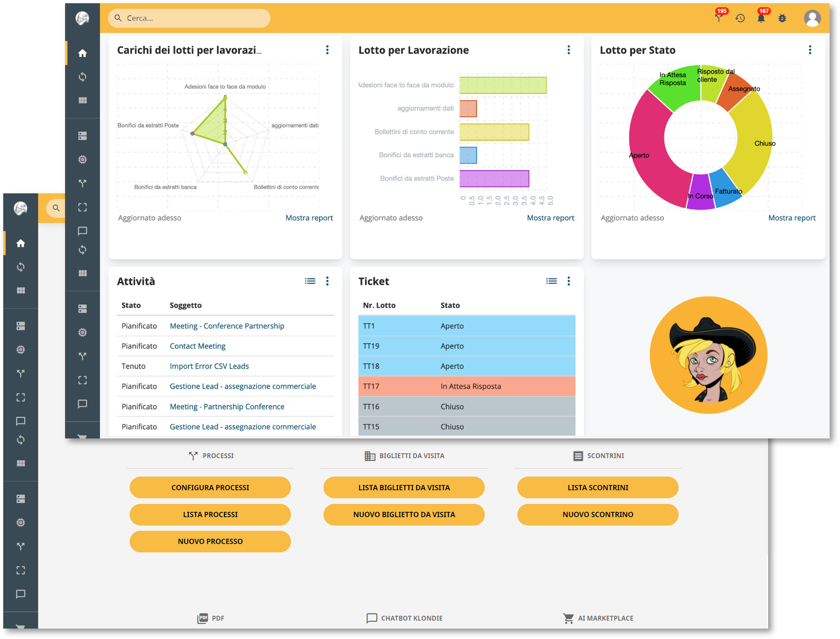The width and height of the screenshot is (840, 639).
Task: Open the bug report icon in top bar
Action: click(782, 18)
